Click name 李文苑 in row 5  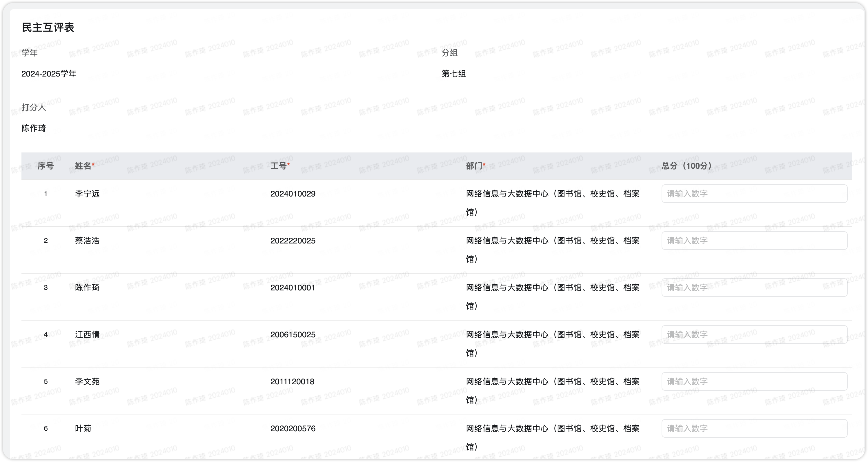coord(87,381)
